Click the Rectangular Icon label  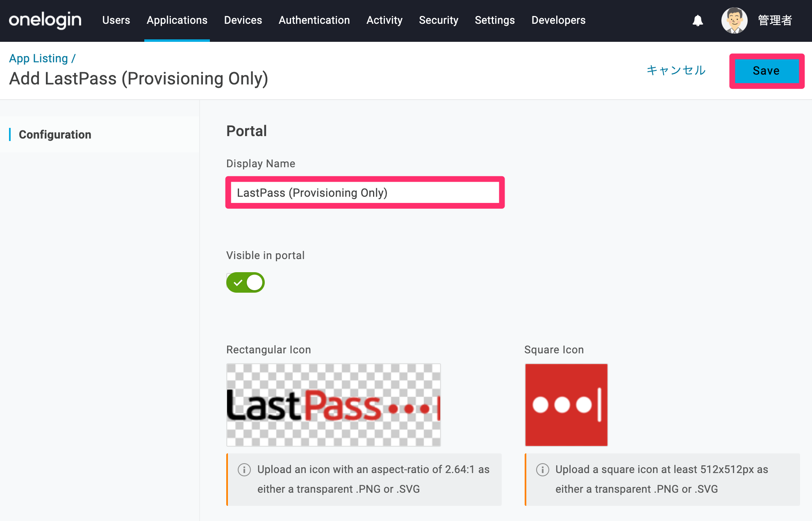[268, 350]
